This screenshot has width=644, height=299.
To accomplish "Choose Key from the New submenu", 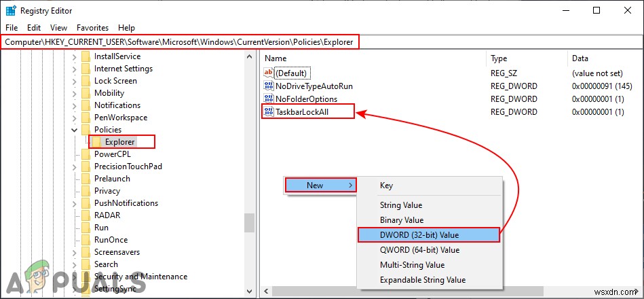I will 429,186.
